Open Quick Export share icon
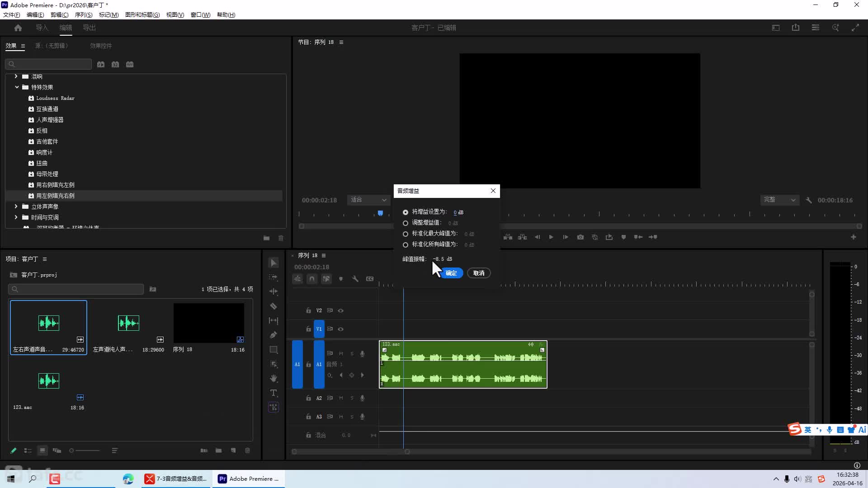This screenshot has width=868, height=488. click(x=796, y=28)
